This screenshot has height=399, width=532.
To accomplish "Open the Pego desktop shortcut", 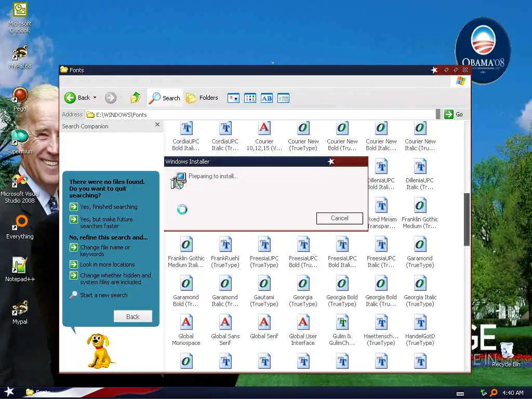I will tap(20, 99).
